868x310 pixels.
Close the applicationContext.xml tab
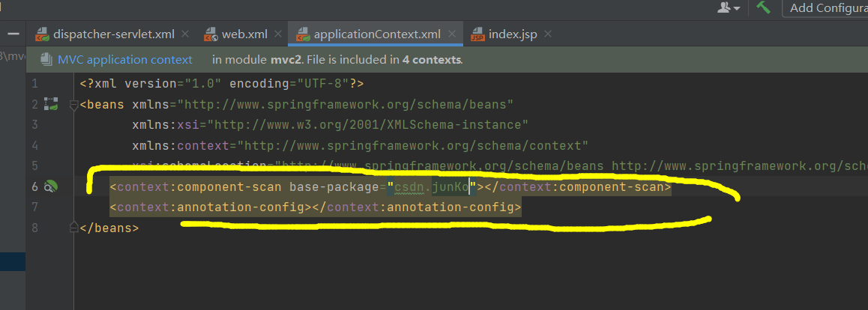[452, 34]
